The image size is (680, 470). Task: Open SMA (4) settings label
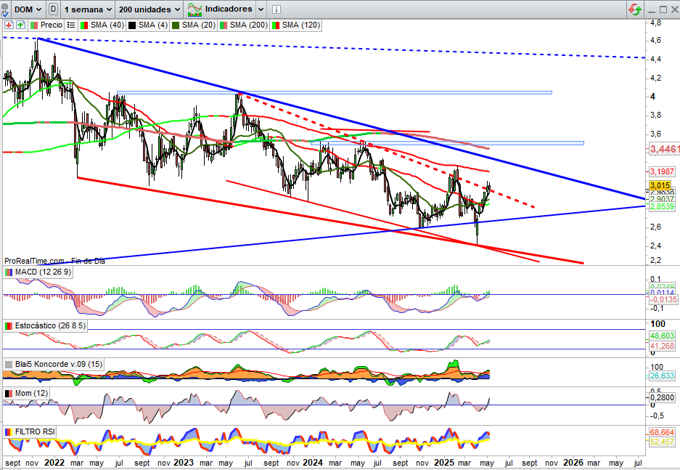153,25
